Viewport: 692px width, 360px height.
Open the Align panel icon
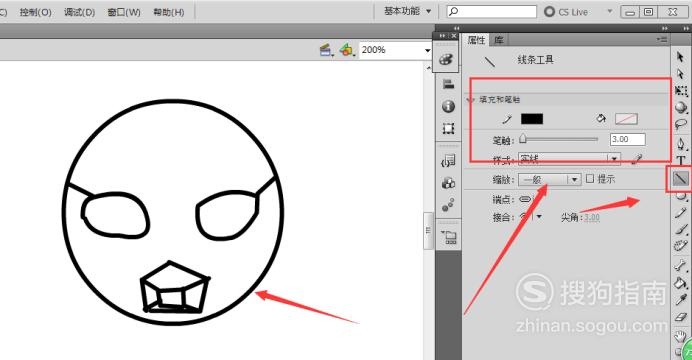pyautogui.click(x=448, y=83)
